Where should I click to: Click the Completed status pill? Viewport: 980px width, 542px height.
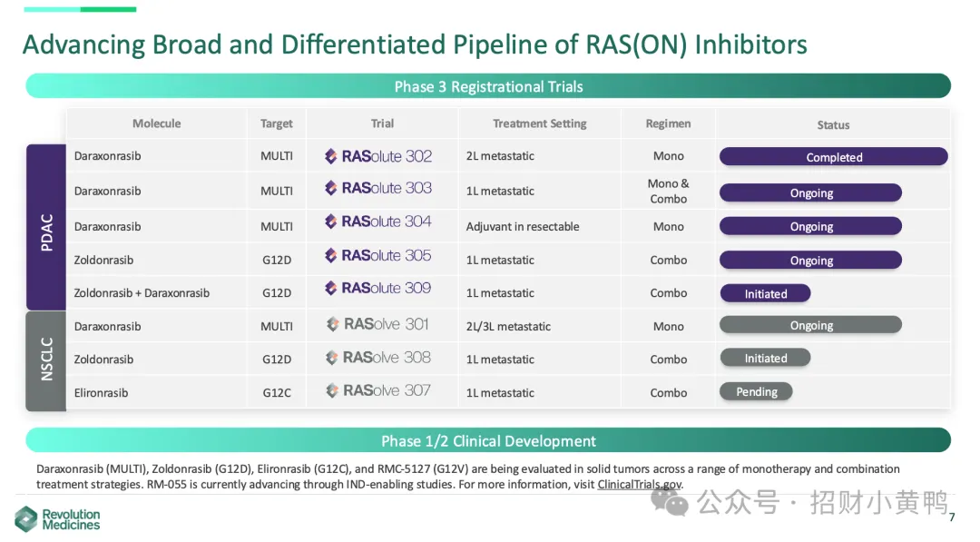(834, 157)
